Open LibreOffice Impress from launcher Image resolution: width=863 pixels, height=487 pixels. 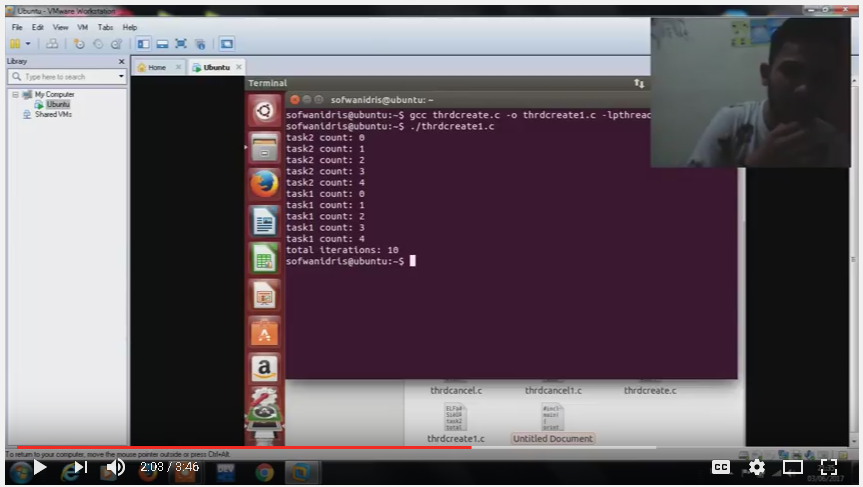[264, 296]
